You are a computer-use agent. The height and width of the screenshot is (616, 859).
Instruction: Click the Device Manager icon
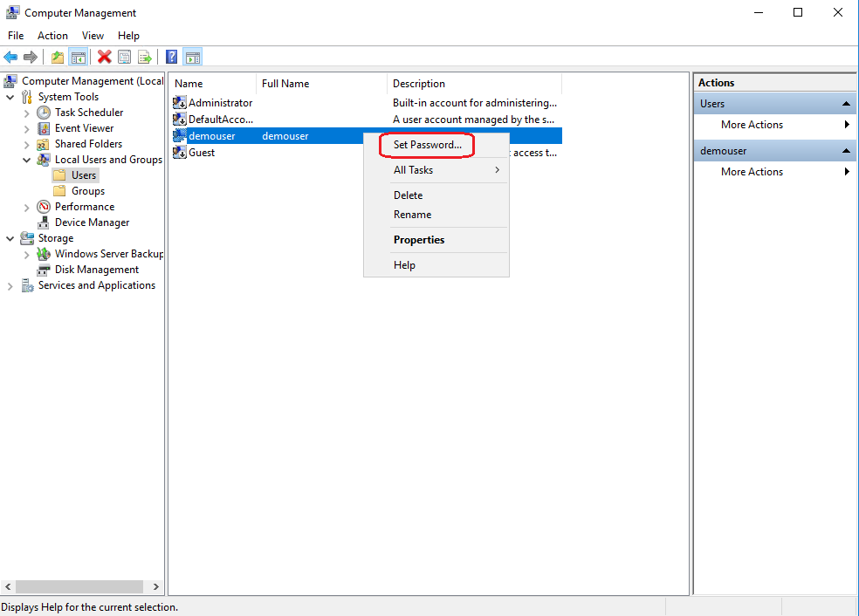coord(44,222)
